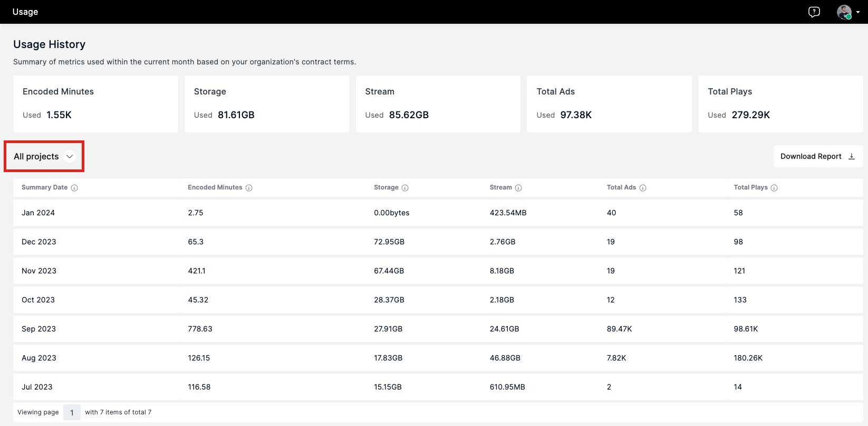Open the help chat icon in top bar

click(814, 12)
